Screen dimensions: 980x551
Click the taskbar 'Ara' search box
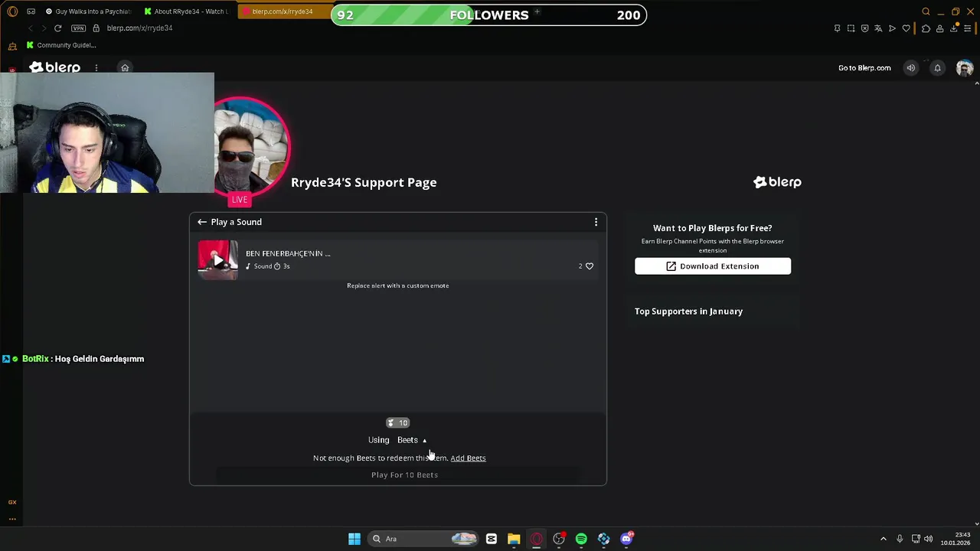click(x=423, y=539)
